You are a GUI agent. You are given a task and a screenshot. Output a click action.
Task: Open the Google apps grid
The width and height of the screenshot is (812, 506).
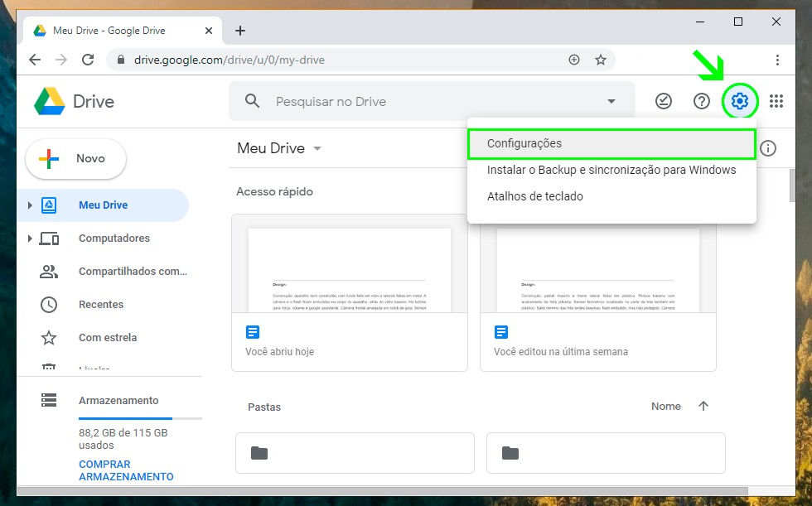776,101
